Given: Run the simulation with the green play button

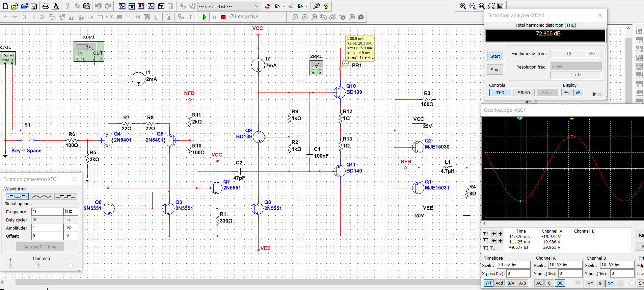Looking at the screenshot, I should tap(204, 17).
